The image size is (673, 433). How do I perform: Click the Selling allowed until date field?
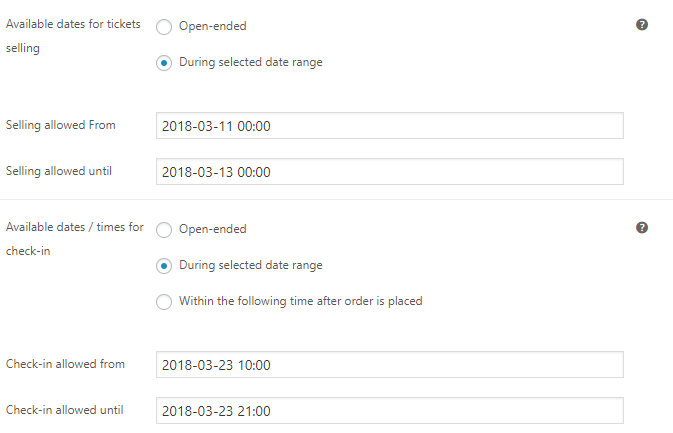(x=390, y=172)
